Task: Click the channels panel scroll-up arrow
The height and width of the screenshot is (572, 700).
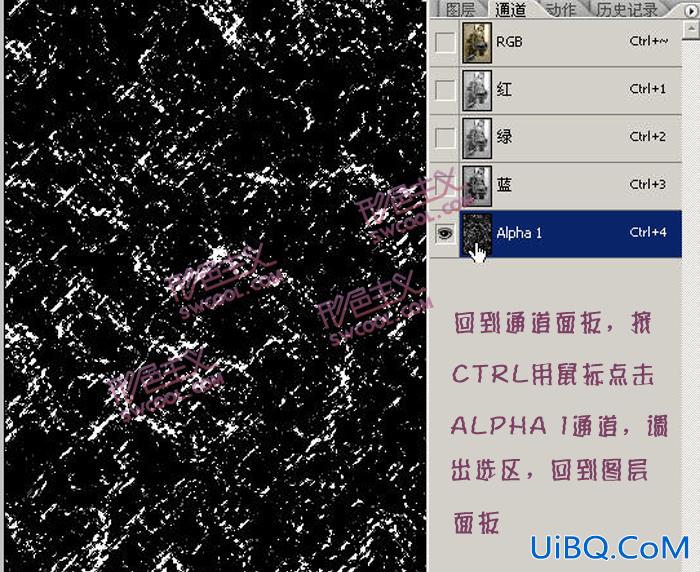Action: (691, 29)
